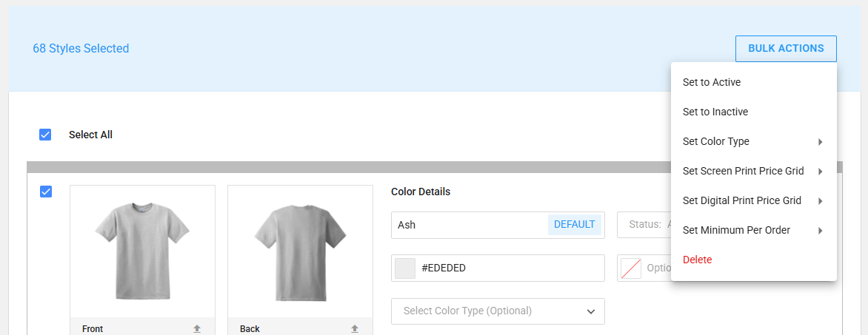Viewport: 868px width, 335px height.
Task: Click the DEFAULT badge in color name
Action: [x=574, y=225]
